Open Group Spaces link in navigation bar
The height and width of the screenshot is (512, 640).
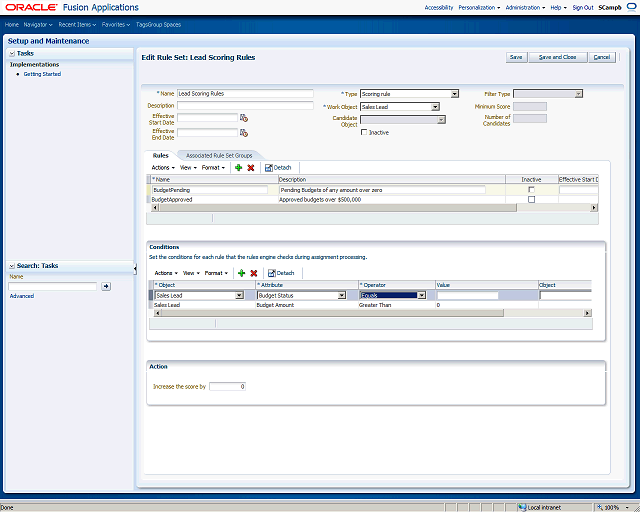click(167, 24)
